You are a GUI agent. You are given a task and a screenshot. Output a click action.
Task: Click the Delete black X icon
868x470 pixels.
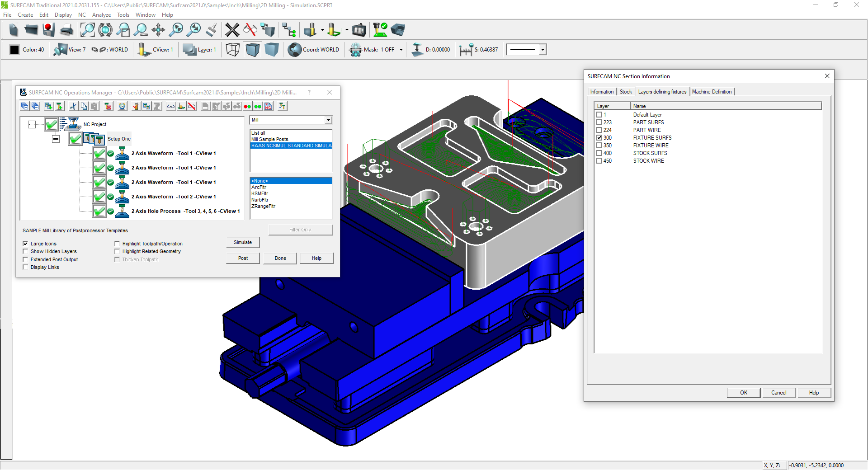pos(232,30)
